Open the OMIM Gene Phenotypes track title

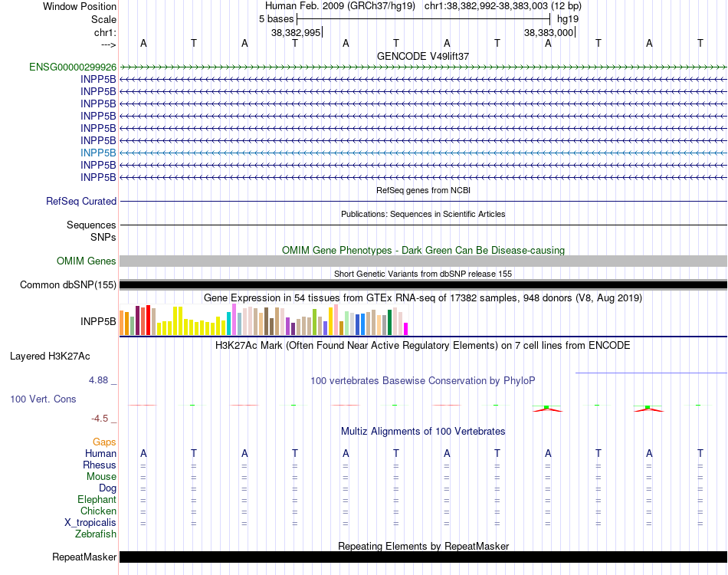[x=423, y=251]
